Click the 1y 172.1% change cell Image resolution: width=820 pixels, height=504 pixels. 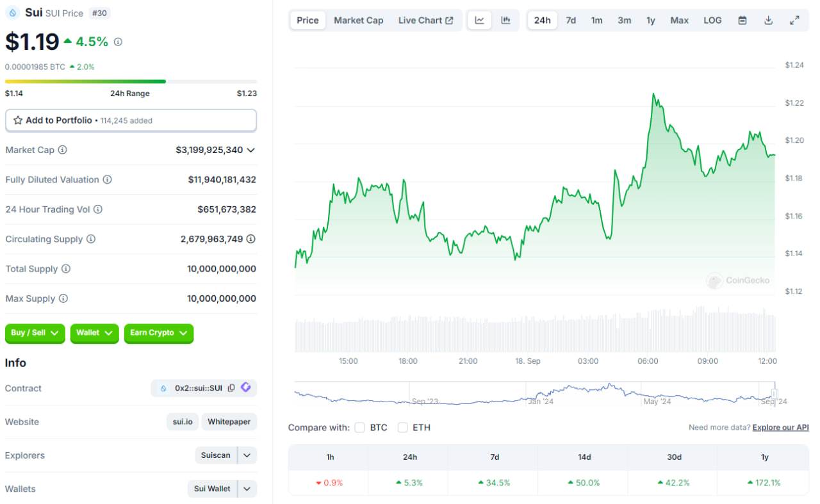pos(764,483)
